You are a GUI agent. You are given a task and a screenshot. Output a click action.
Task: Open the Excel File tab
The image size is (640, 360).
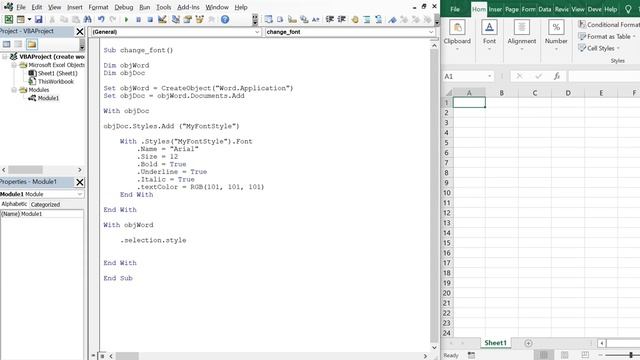pos(455,9)
